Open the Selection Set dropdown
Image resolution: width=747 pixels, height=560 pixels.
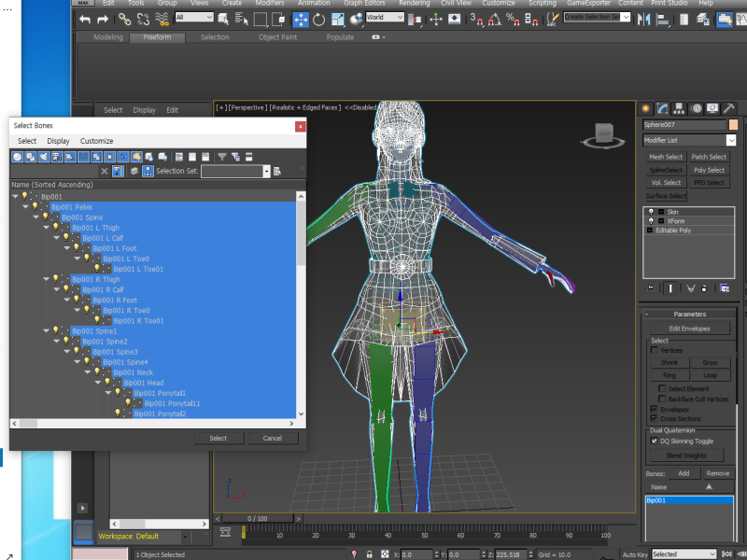click(x=266, y=172)
